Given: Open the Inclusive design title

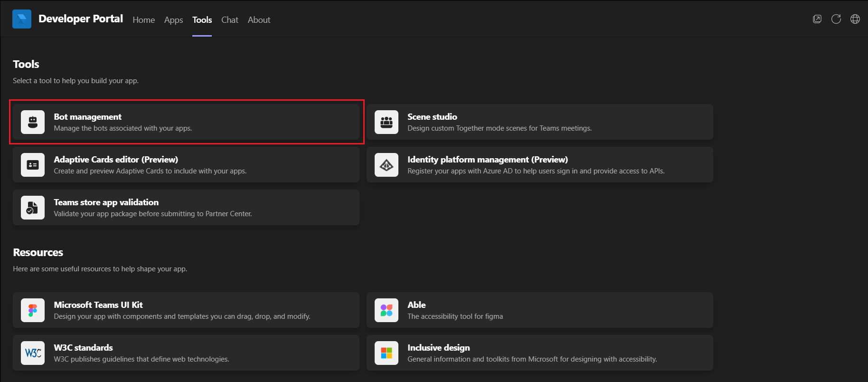Looking at the screenshot, I should coord(439,348).
